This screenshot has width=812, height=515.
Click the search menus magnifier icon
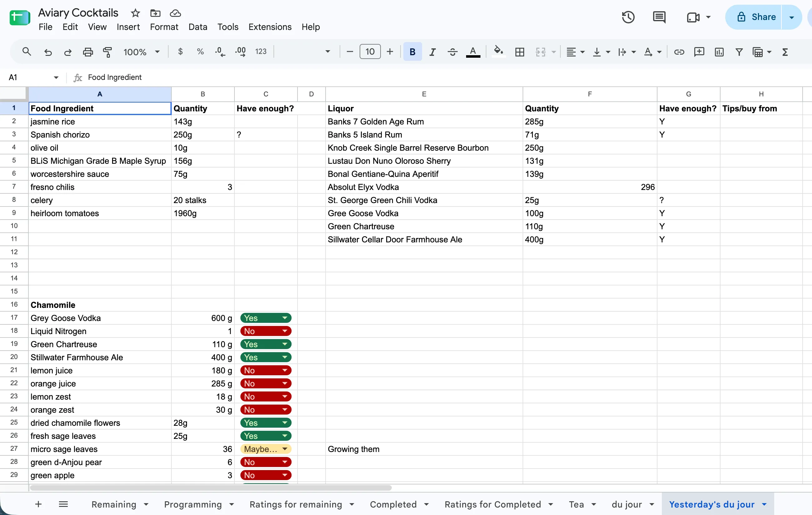click(x=26, y=52)
